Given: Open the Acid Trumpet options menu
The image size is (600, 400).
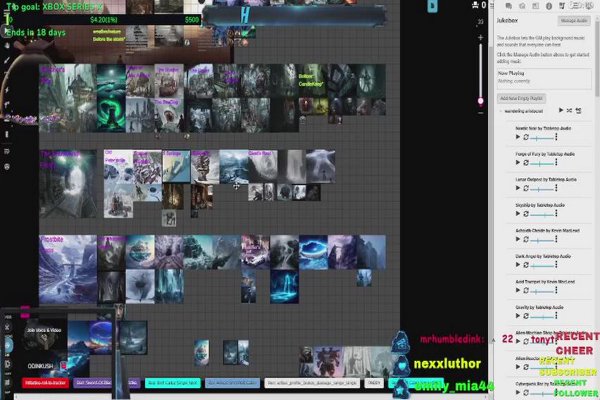Looking at the screenshot, I should tap(556, 290).
